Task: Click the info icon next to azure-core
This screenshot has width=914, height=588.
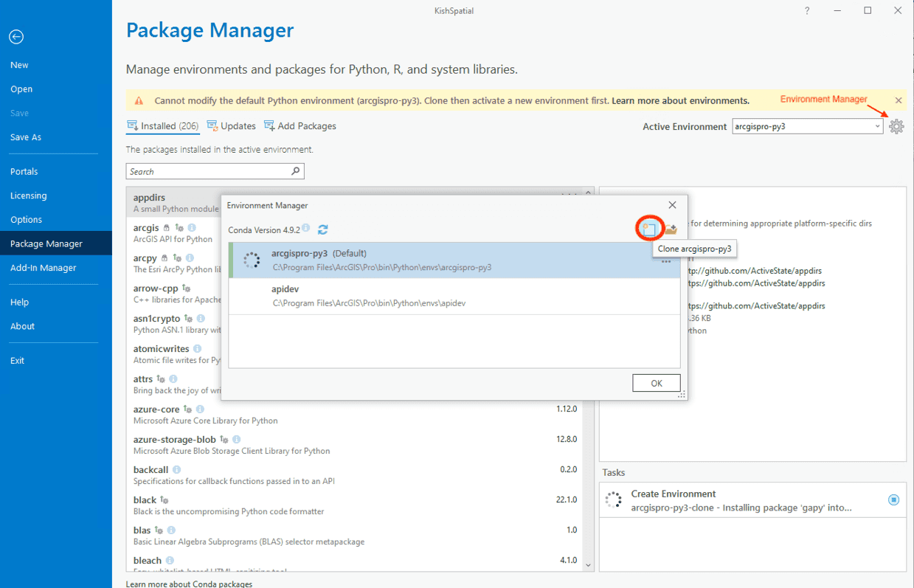Action: pyautogui.click(x=200, y=409)
